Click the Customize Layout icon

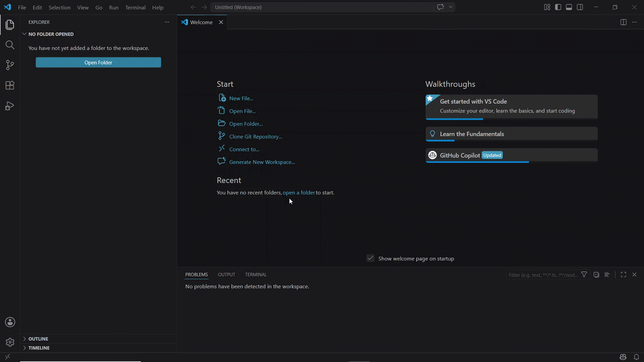click(x=547, y=7)
